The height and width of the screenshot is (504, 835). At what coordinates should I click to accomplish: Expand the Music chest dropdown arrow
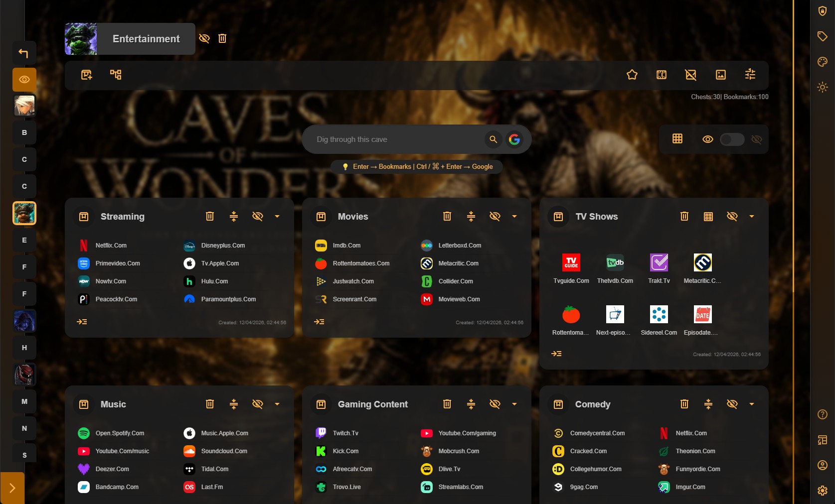277,404
